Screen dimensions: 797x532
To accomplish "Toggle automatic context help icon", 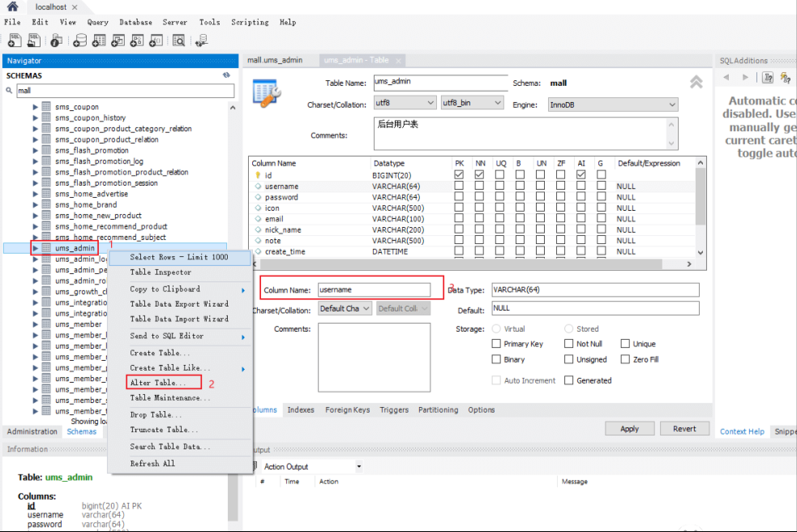I will pyautogui.click(x=768, y=77).
